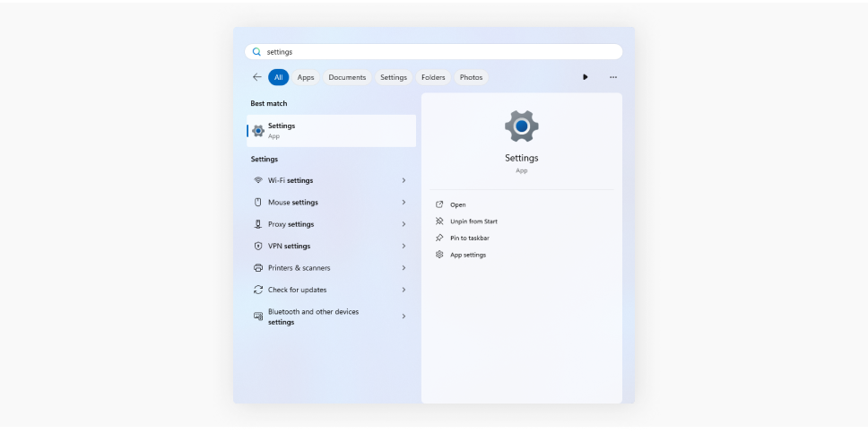The image size is (868, 434).
Task: Open VPN settings result
Action: (x=331, y=246)
